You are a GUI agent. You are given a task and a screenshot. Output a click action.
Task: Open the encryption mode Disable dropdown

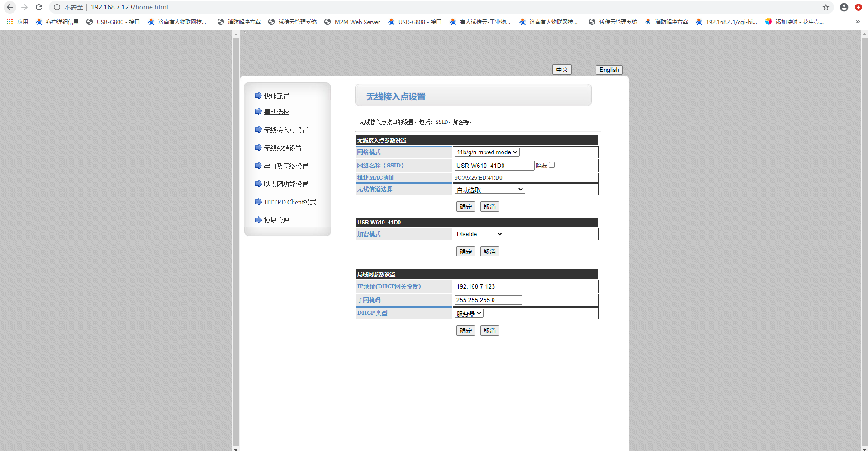[x=479, y=234]
